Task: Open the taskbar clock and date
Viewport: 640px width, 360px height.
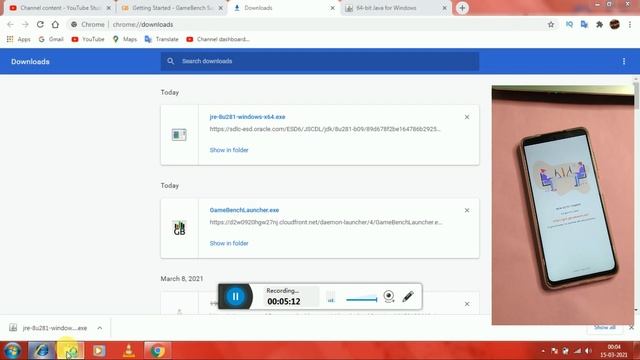Action: click(614, 351)
